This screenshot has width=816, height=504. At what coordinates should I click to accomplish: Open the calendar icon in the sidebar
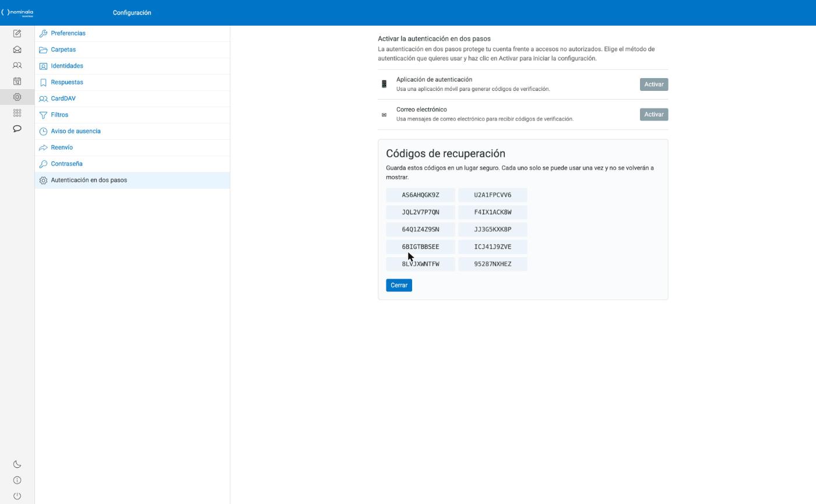coord(17,81)
